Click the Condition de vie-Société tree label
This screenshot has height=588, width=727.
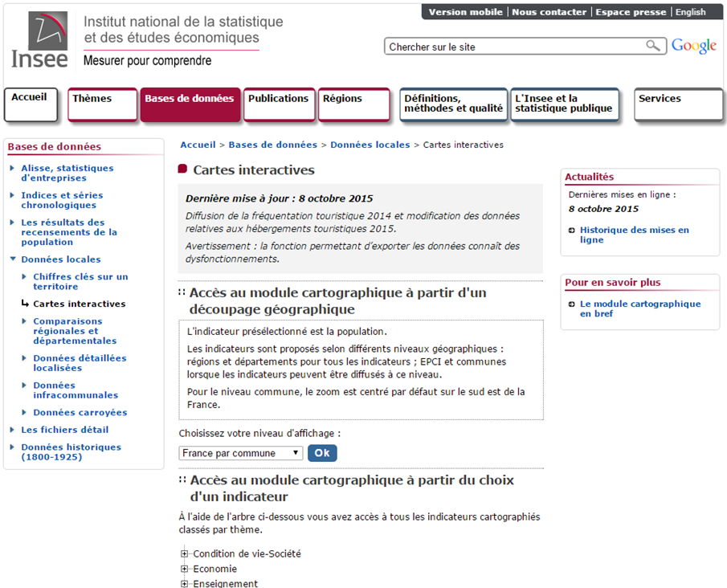(x=247, y=553)
